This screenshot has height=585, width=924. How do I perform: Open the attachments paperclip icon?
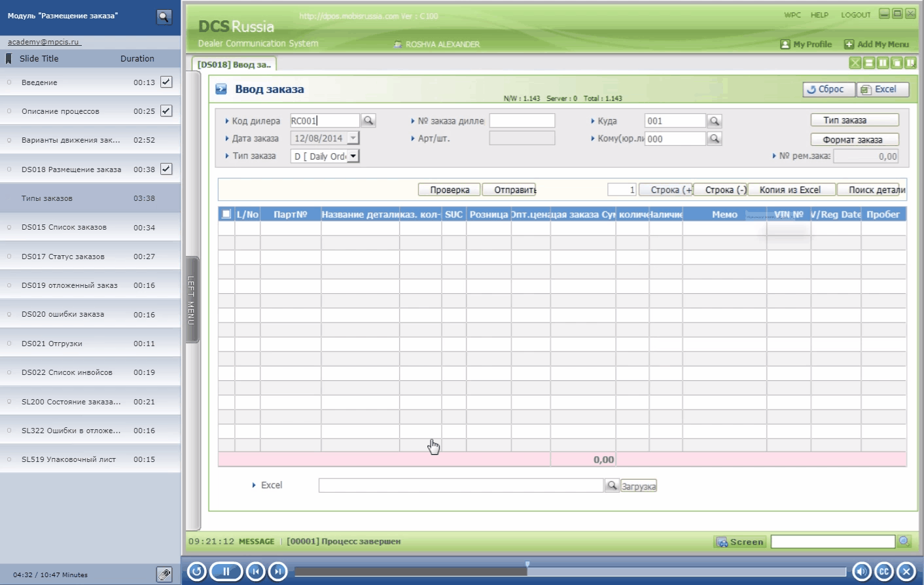(164, 574)
